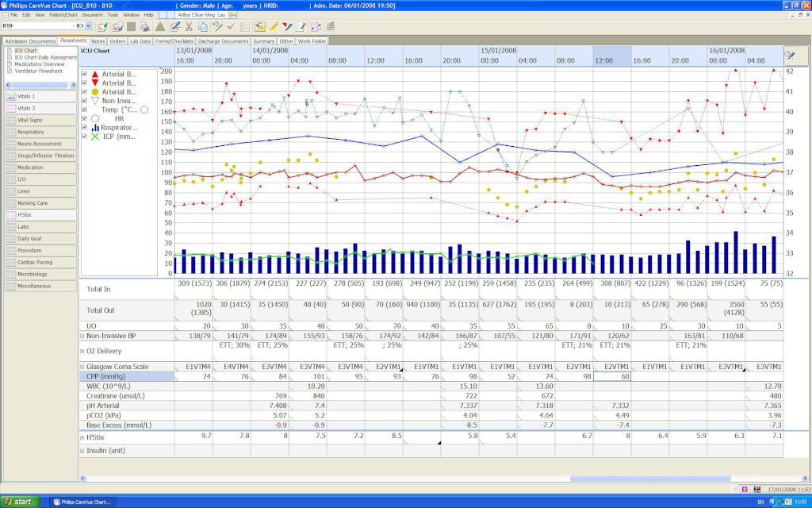Toggle the HR series checkbox
Image resolution: width=812 pixels, height=508 pixels.
click(x=85, y=119)
